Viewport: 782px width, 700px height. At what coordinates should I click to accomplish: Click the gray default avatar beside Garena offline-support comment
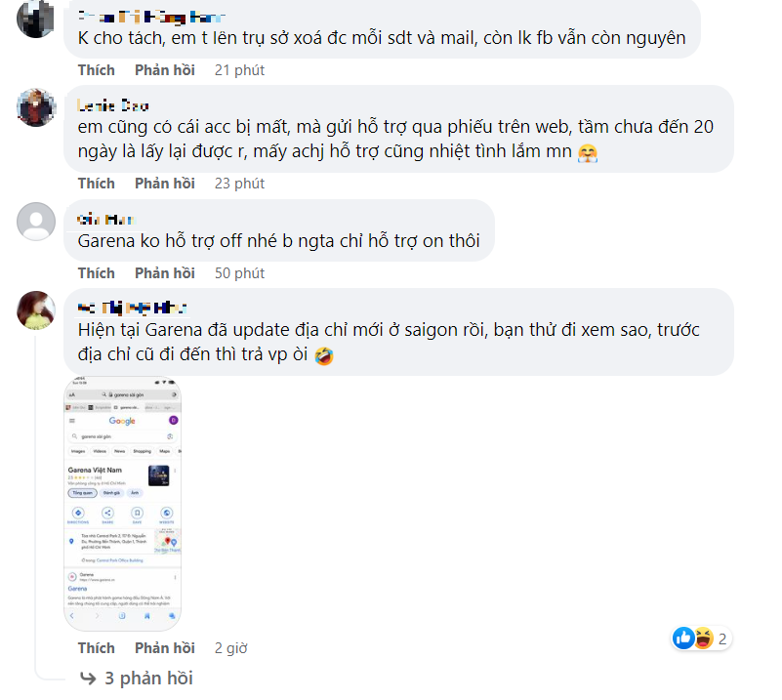point(36,222)
